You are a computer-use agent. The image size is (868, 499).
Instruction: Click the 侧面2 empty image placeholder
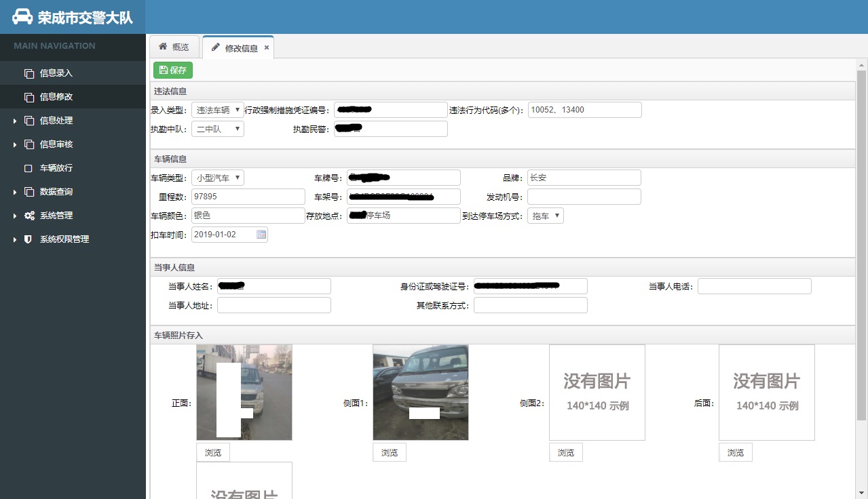pos(597,393)
